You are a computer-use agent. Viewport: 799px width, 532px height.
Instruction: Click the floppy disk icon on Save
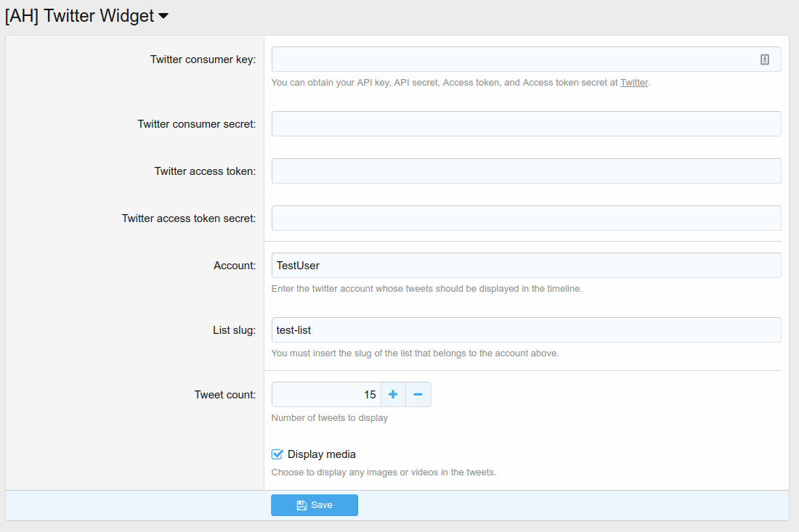point(301,505)
